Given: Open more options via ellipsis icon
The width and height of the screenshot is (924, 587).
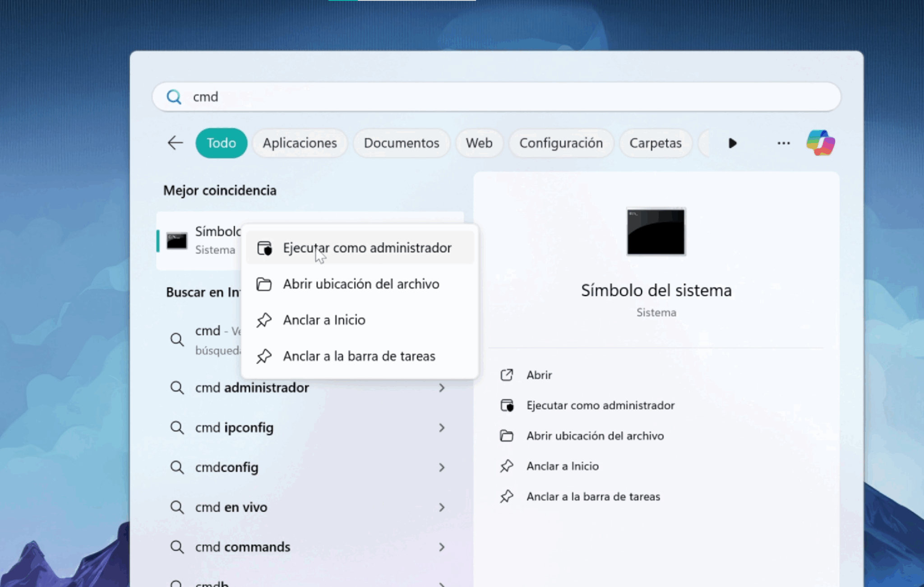Looking at the screenshot, I should point(784,143).
